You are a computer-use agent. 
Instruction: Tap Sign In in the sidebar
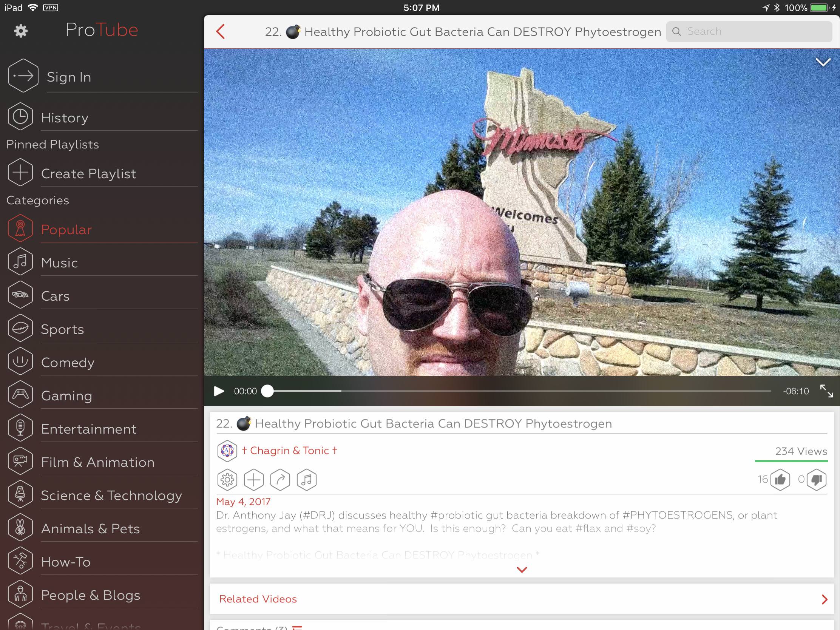tap(69, 77)
